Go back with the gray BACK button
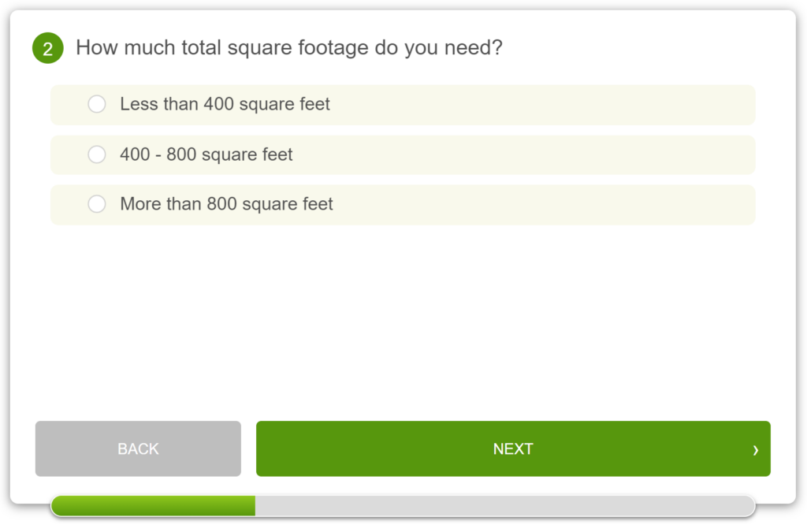 click(138, 448)
